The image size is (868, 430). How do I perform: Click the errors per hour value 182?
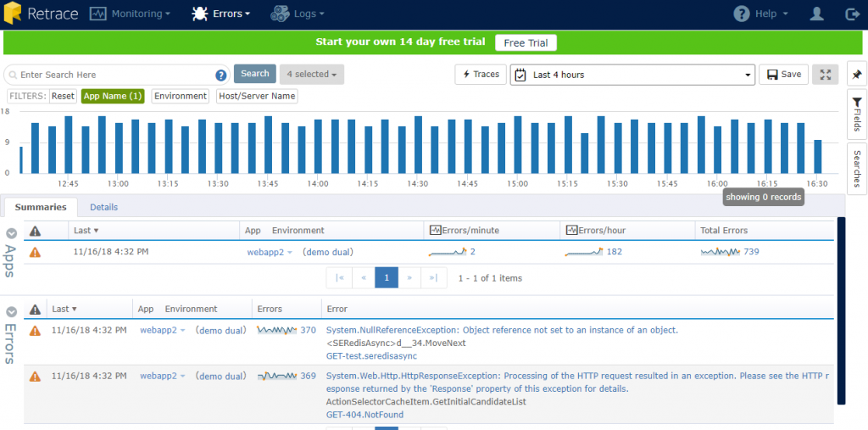point(615,252)
